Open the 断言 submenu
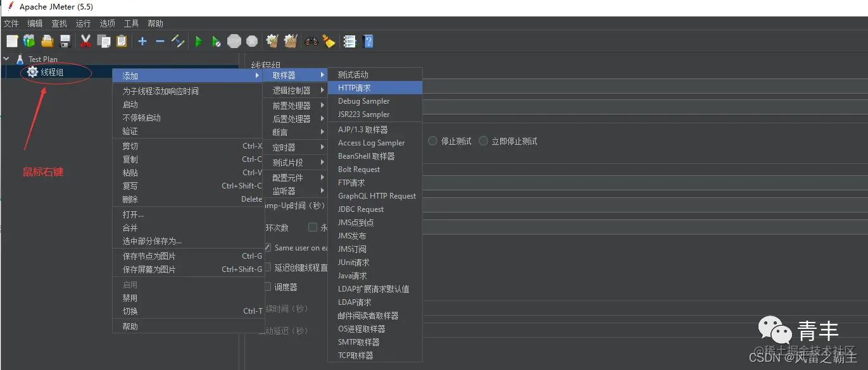This screenshot has height=370, width=868. [x=296, y=132]
